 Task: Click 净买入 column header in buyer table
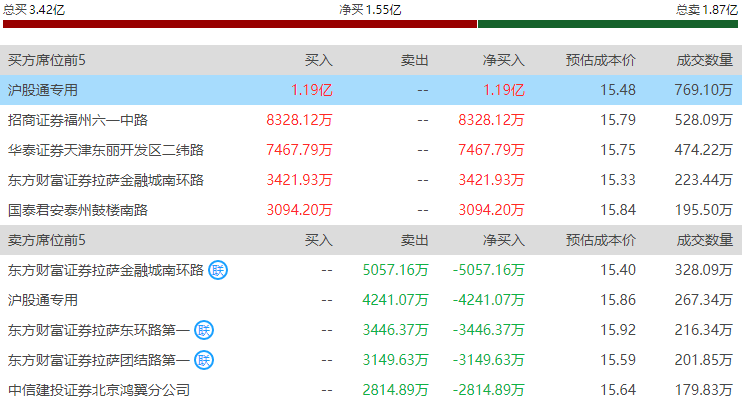pos(504,60)
